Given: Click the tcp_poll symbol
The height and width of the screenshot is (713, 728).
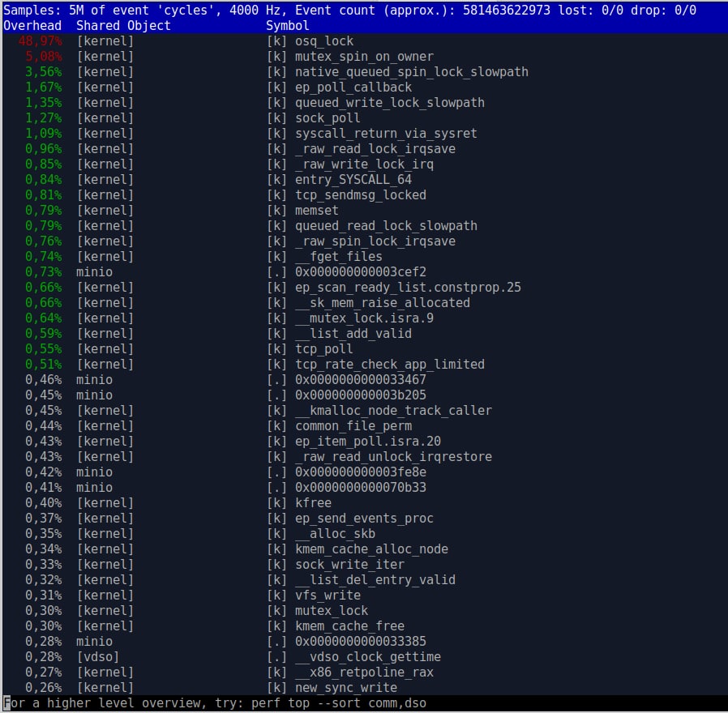Looking at the screenshot, I should pyautogui.click(x=324, y=349).
